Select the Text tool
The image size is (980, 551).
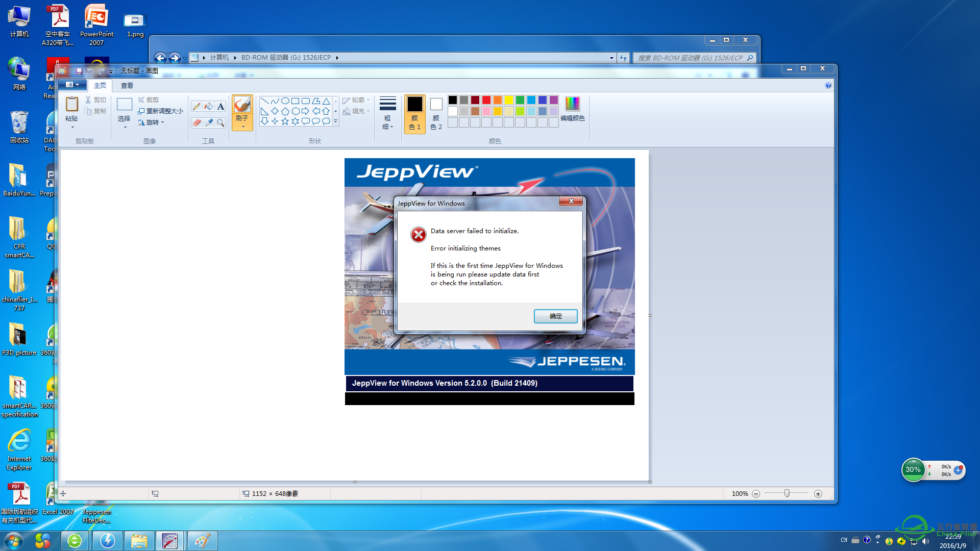220,106
